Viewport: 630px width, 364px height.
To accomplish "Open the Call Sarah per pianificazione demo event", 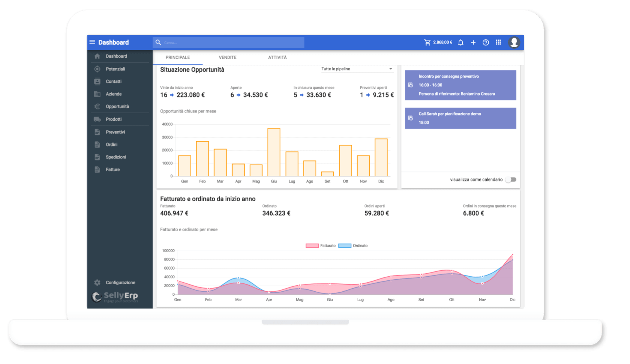I will 460,118.
